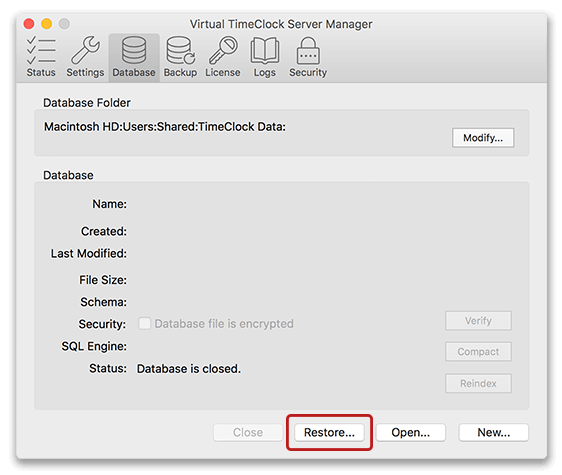Open the Status checklist toolbar icon

point(41,57)
